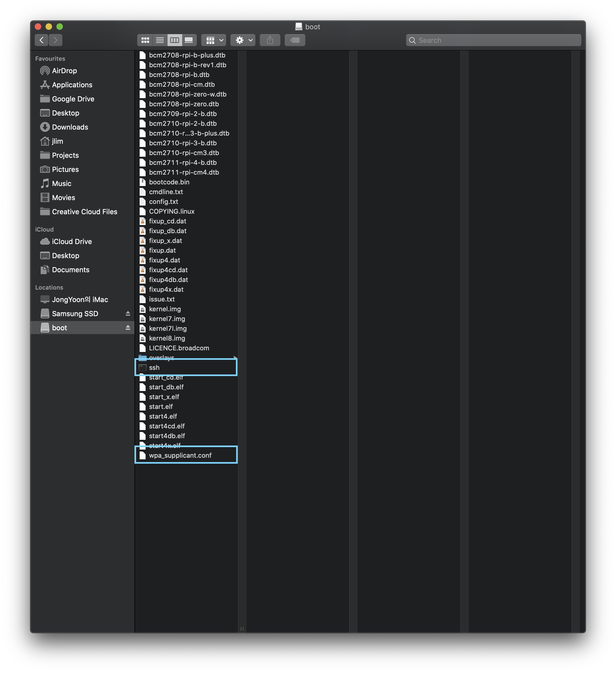Go back with the back arrow
This screenshot has height=673, width=616.
(x=41, y=40)
